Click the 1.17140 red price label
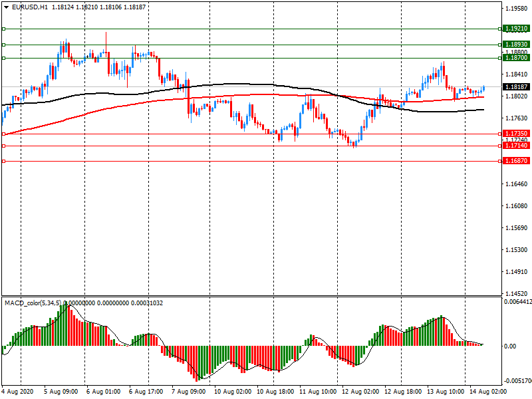532x399 pixels. [x=516, y=146]
